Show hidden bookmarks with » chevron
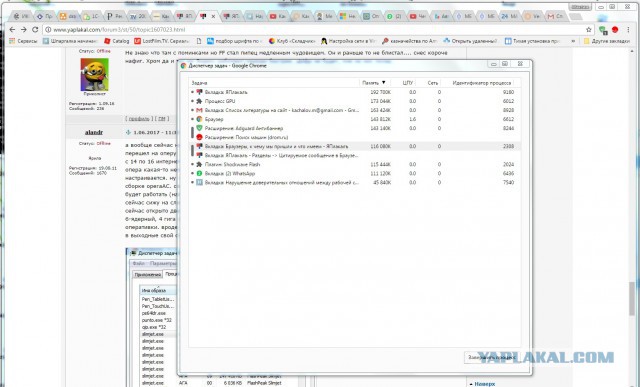The height and width of the screenshot is (387, 640). point(573,41)
